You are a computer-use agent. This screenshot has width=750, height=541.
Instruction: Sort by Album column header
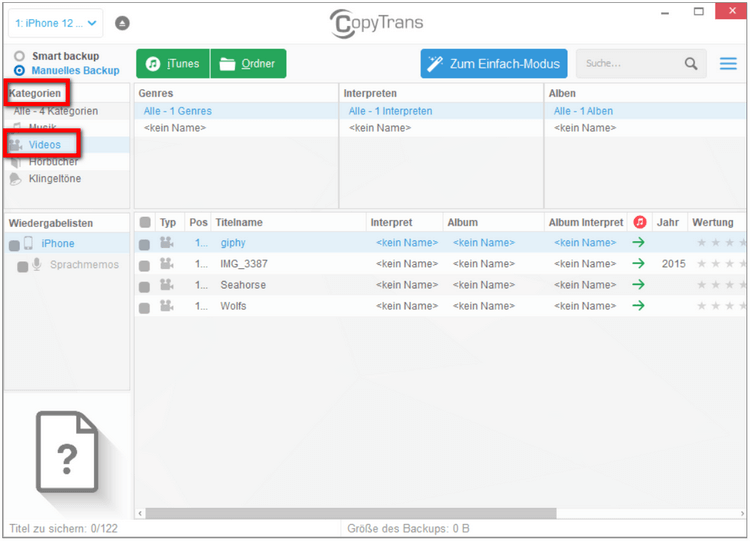coord(494,222)
